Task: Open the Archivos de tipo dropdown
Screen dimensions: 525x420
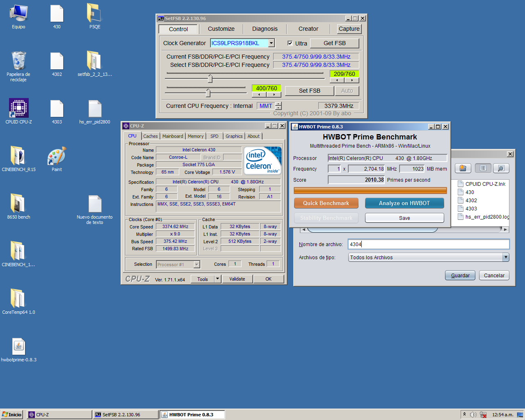Action: 506,257
